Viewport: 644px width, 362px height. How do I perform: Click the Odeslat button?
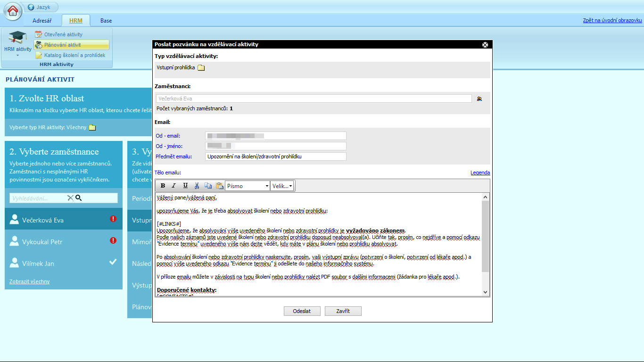[302, 311]
